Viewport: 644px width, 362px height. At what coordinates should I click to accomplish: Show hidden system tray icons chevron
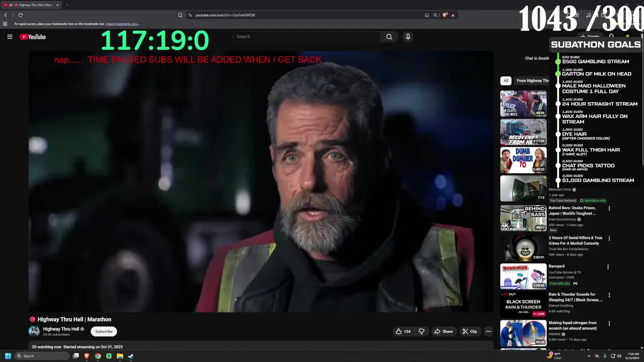pos(589,356)
